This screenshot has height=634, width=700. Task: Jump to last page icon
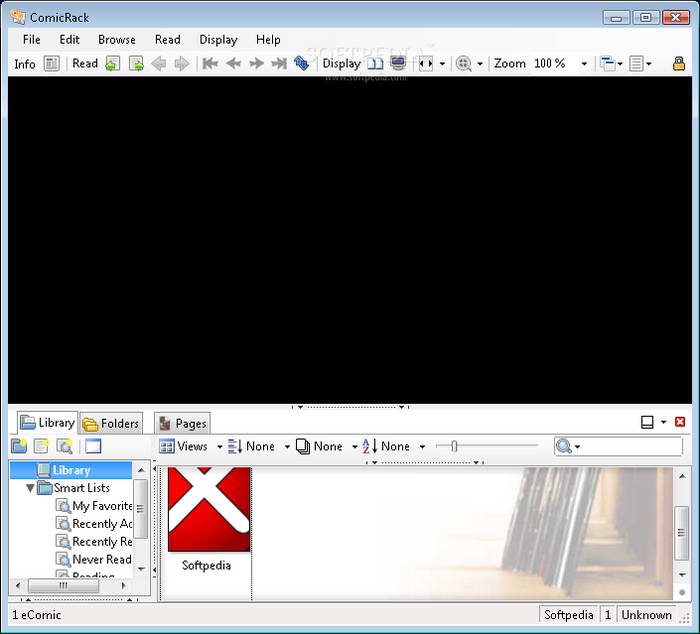[279, 64]
